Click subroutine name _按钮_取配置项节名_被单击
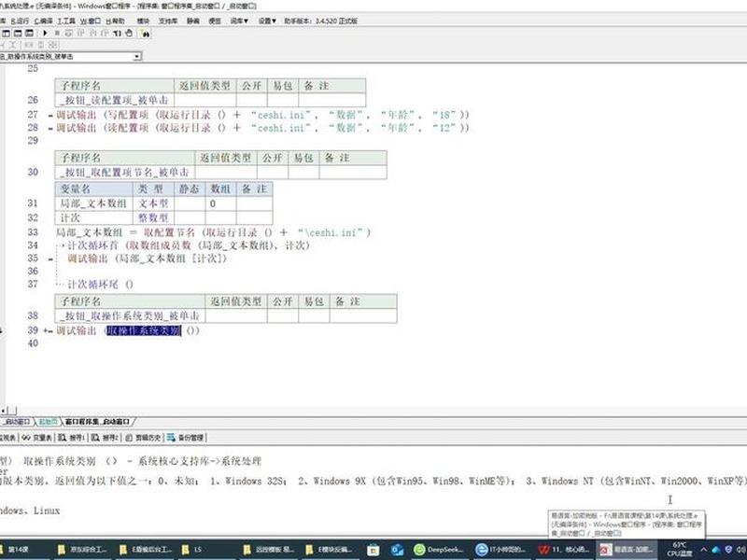The width and height of the screenshot is (747, 560). pos(125,172)
